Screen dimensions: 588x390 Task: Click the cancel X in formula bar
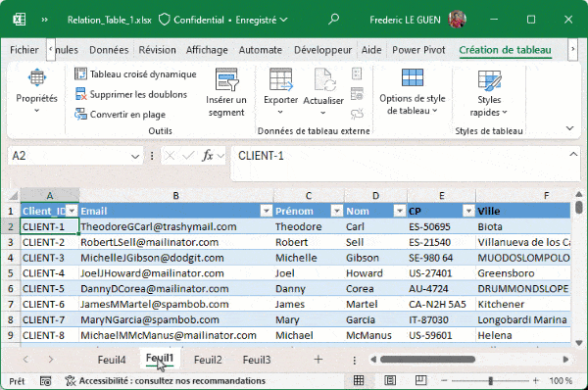170,155
